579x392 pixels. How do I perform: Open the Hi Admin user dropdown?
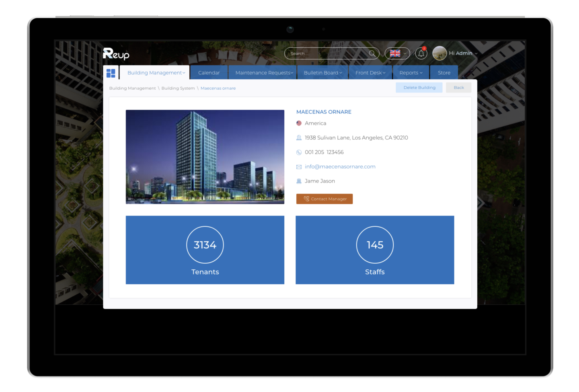(463, 53)
